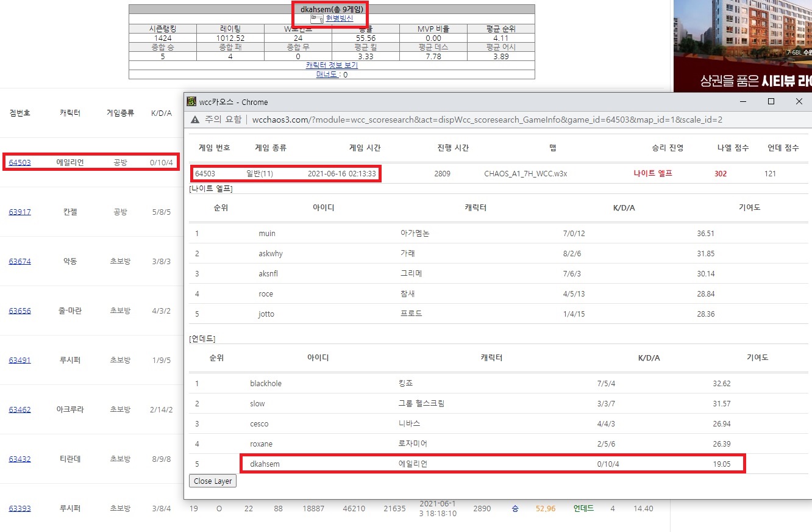Open game number 63393 link

(x=20, y=508)
